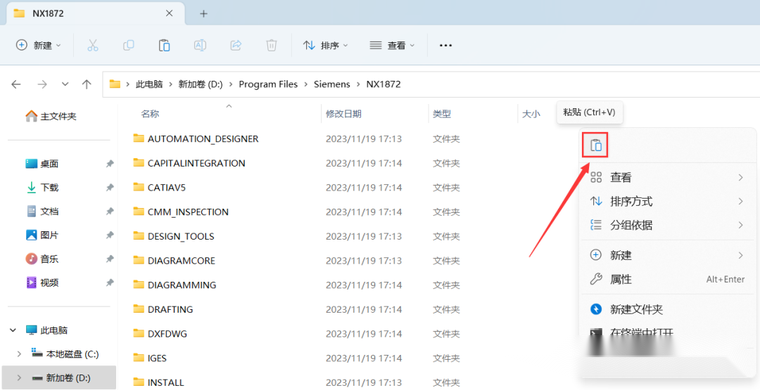Close the NX1872 tab
This screenshot has width=760, height=390.
(x=169, y=14)
